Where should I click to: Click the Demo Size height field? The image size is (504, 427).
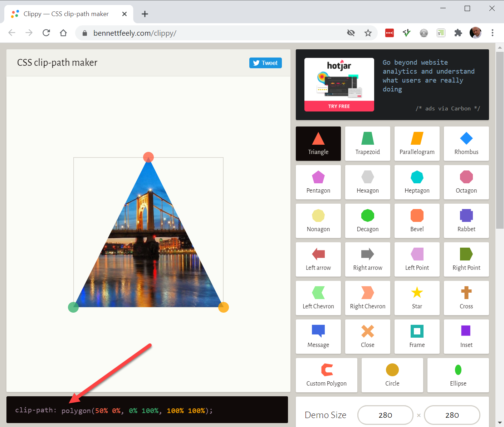(452, 415)
